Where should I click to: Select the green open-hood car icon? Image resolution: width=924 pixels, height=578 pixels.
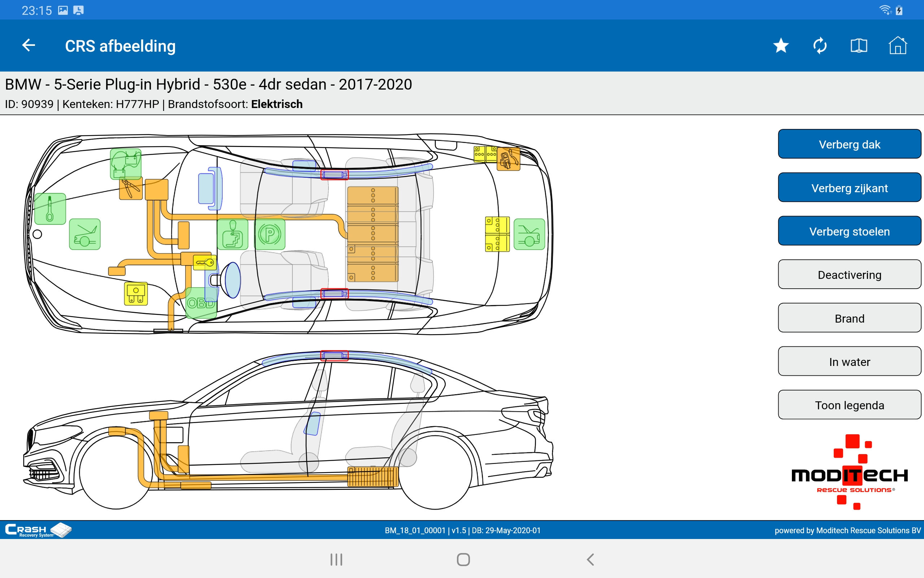click(85, 234)
